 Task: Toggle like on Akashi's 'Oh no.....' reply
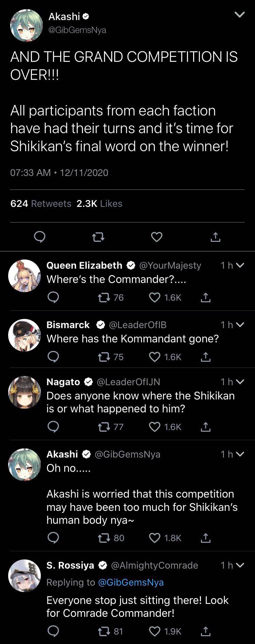155,538
